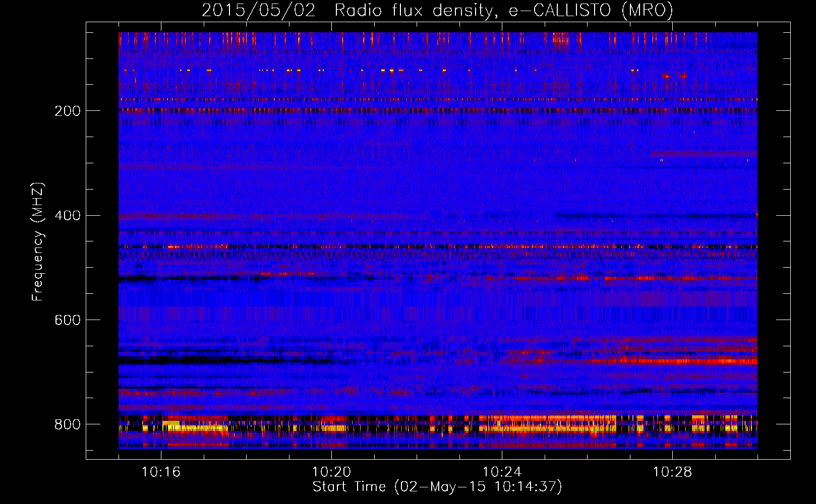This screenshot has height=504, width=816.
Task: Click the 10:16 time tick label
Action: [x=161, y=472]
